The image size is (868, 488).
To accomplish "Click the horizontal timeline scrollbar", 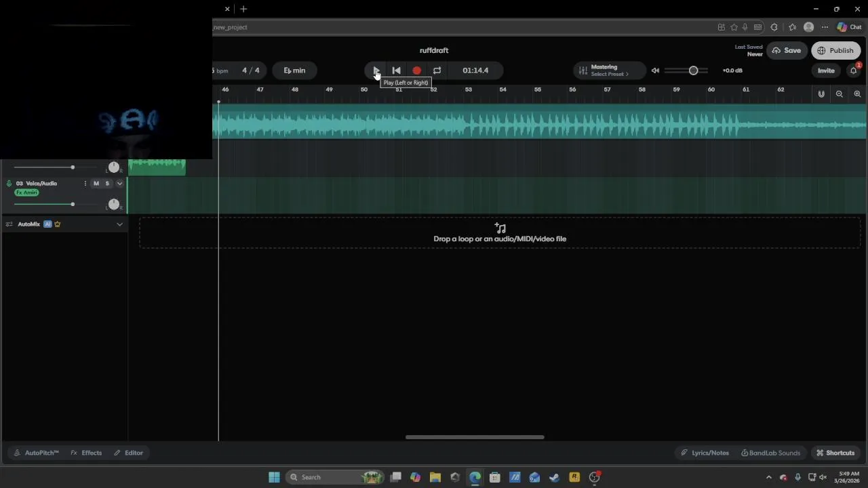I will (475, 437).
